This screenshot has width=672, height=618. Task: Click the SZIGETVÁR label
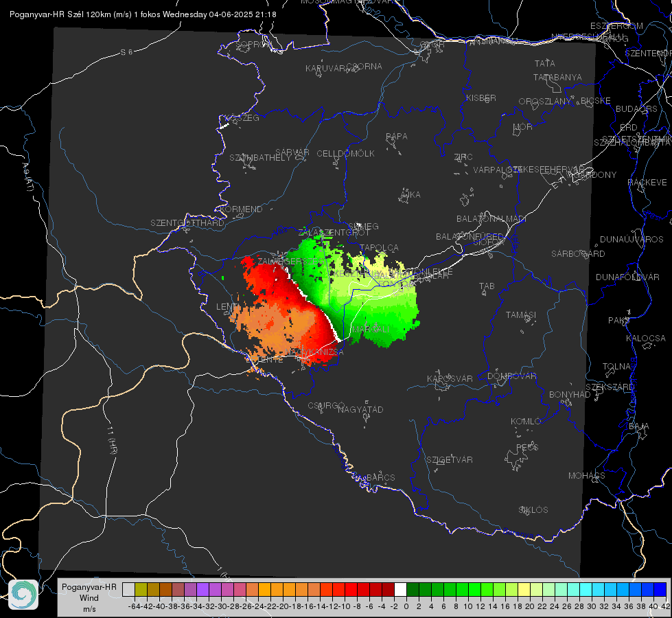(449, 460)
